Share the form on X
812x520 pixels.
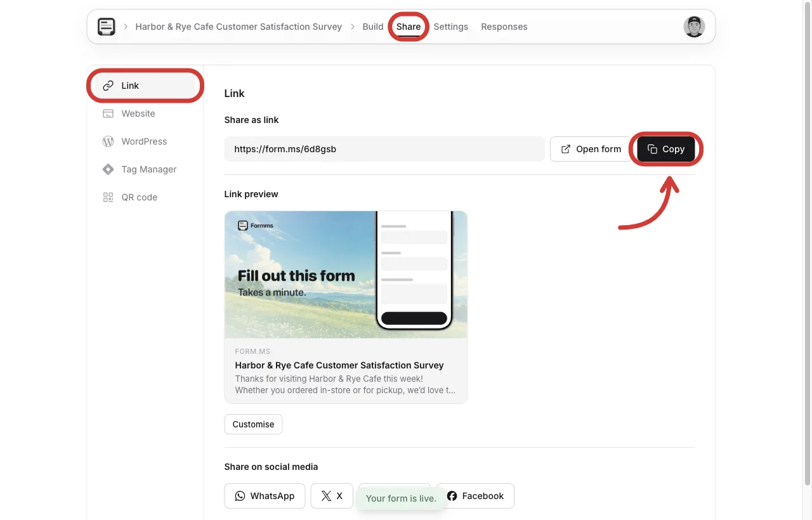332,496
